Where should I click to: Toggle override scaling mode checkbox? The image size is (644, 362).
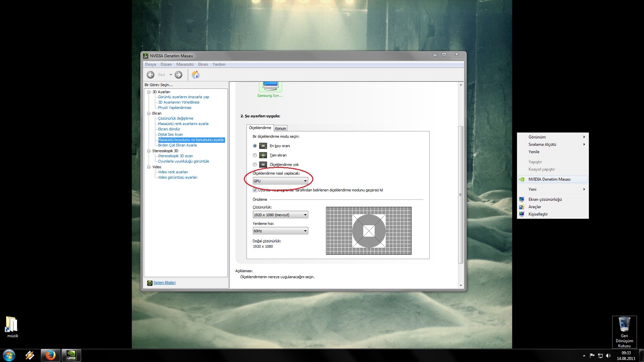[x=255, y=190]
